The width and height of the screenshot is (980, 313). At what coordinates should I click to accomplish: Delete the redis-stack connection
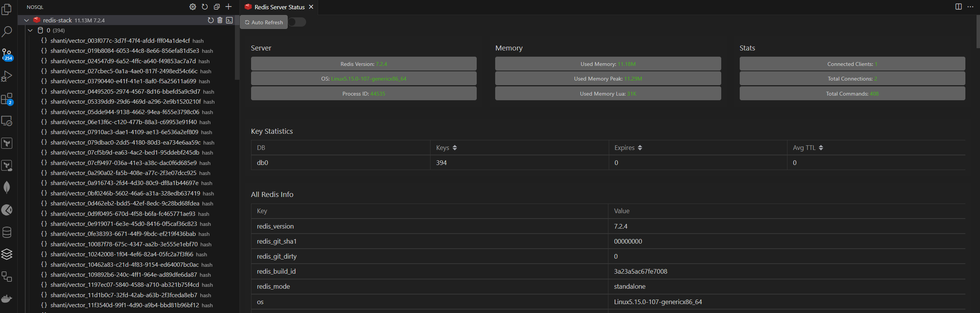(x=220, y=20)
